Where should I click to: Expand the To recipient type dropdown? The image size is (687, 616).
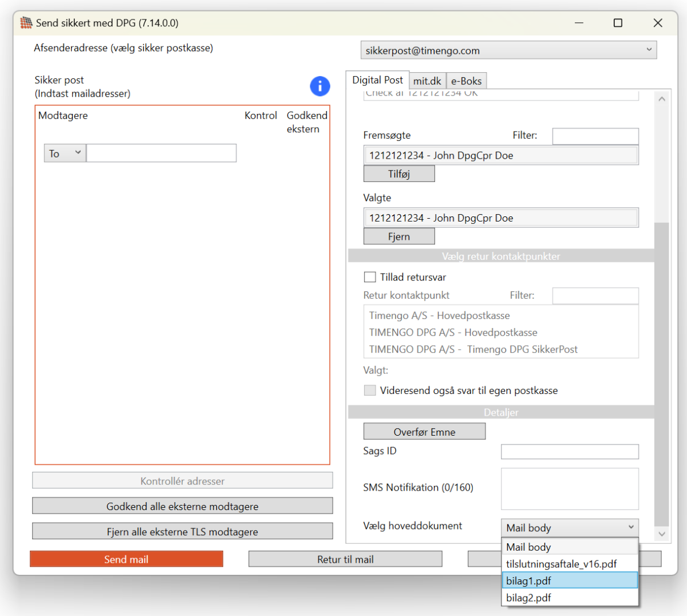(x=65, y=153)
